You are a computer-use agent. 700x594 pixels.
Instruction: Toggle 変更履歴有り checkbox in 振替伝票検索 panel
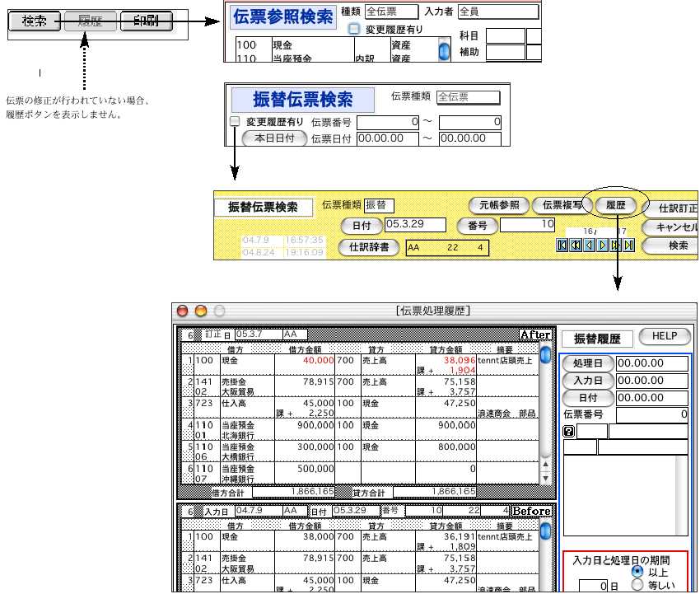(x=236, y=121)
